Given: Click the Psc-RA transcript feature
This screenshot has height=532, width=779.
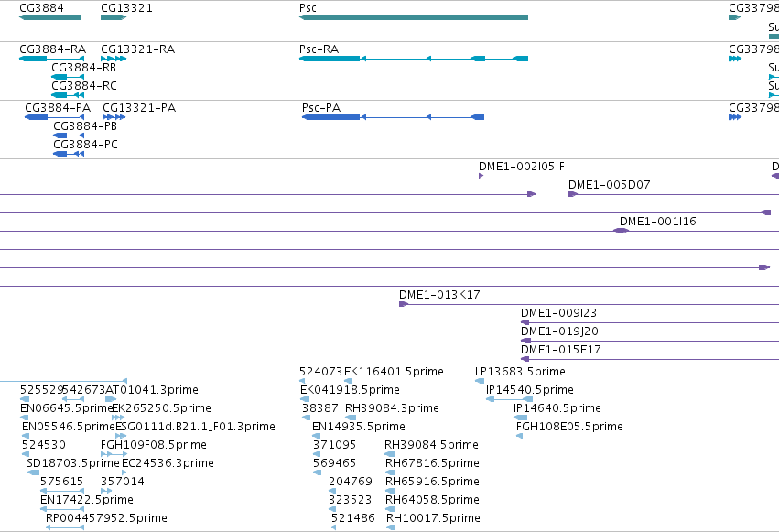Looking at the screenshot, I should 414,59.
